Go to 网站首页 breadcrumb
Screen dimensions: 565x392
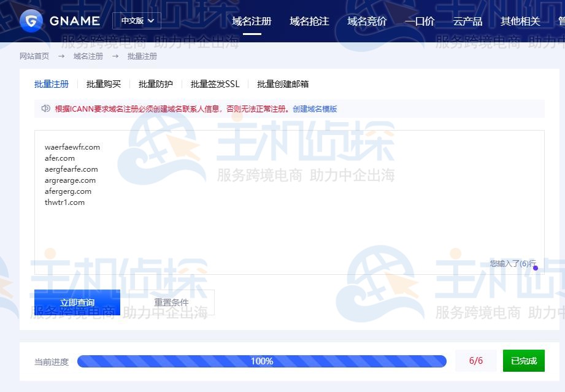coord(34,56)
